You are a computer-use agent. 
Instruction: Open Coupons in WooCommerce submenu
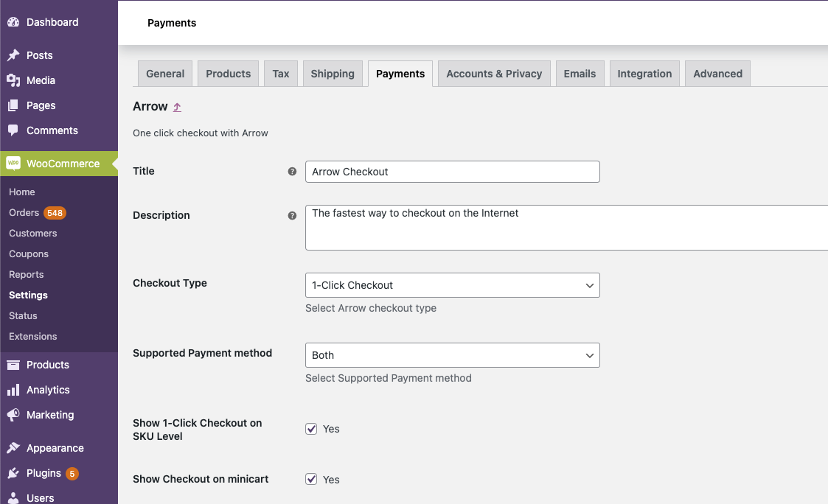click(x=29, y=254)
